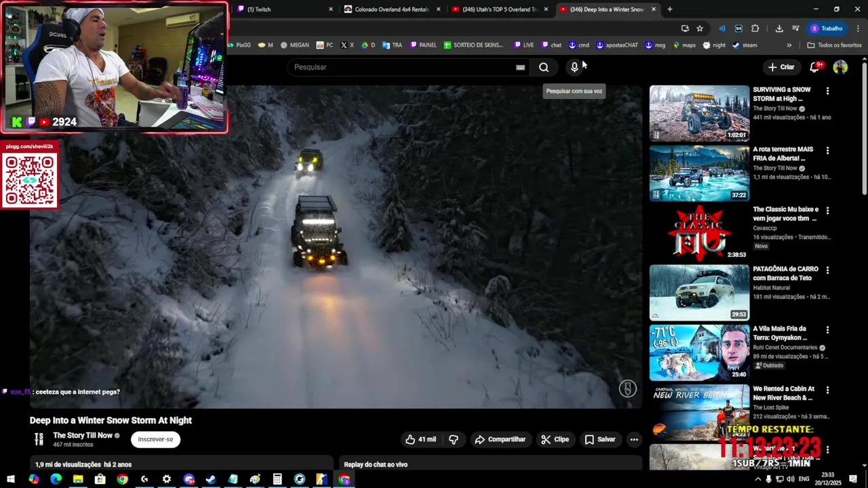Click Salvar to save the video

click(600, 439)
